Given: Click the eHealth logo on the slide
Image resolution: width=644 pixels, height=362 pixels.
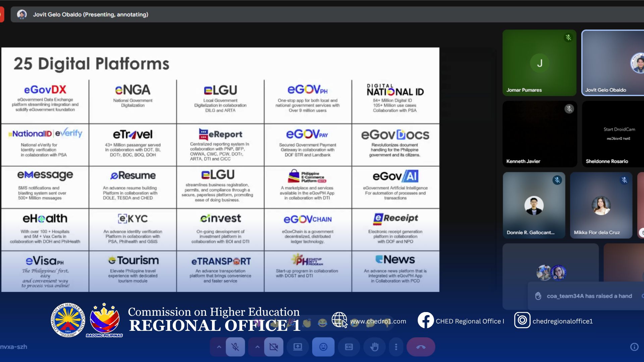Looking at the screenshot, I should [45, 219].
